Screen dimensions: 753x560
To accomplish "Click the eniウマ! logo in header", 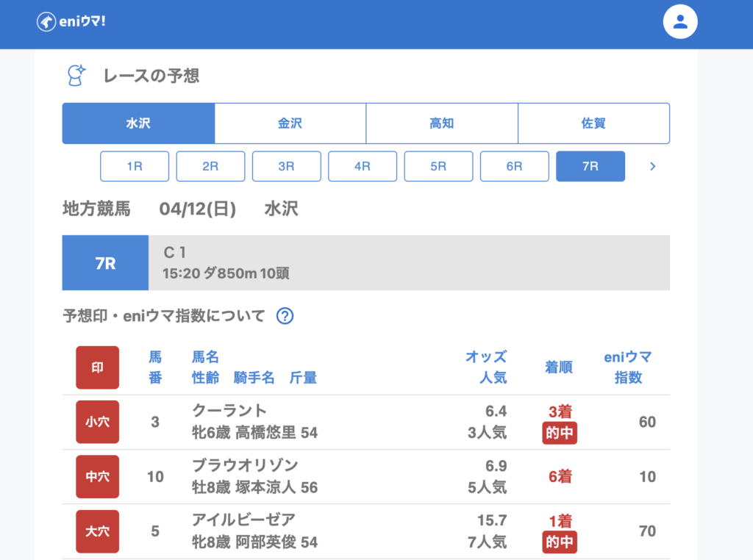I will (71, 22).
